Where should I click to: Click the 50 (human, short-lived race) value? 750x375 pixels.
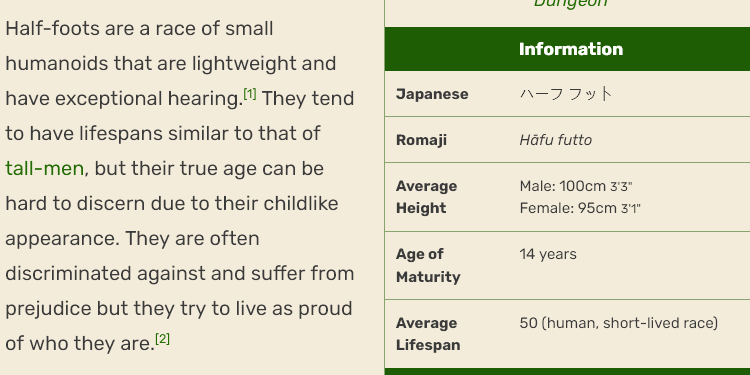click(x=618, y=323)
